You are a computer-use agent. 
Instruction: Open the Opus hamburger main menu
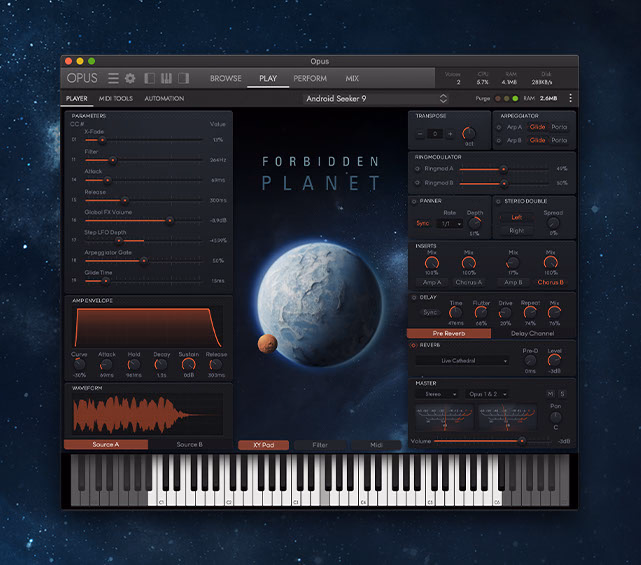tap(113, 78)
